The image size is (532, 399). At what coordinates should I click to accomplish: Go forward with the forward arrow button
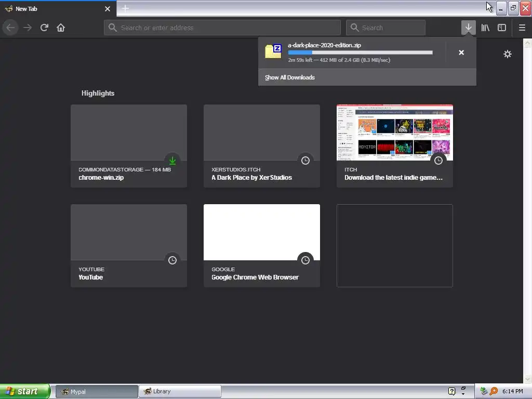(28, 28)
